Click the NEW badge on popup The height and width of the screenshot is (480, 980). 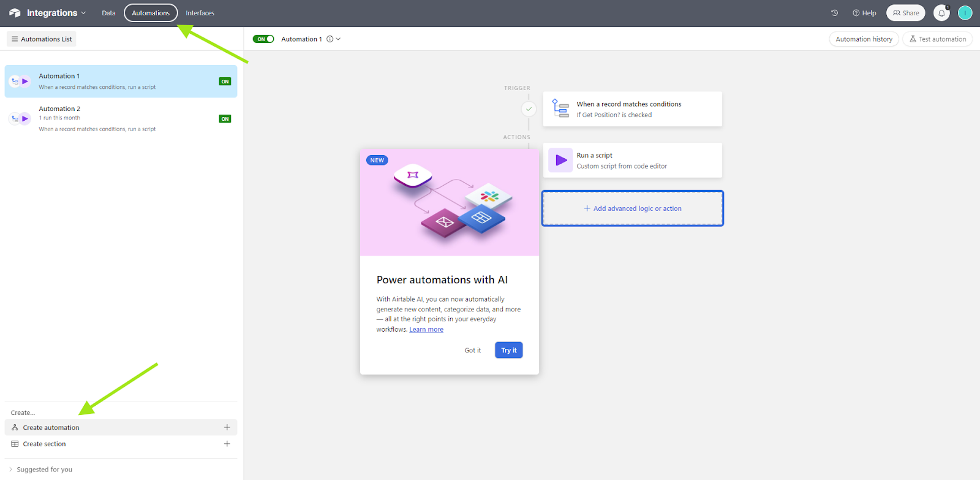click(x=377, y=161)
